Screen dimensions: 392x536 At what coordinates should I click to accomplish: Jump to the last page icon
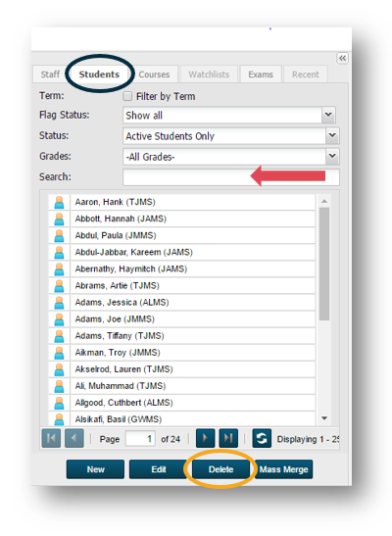[x=228, y=438]
